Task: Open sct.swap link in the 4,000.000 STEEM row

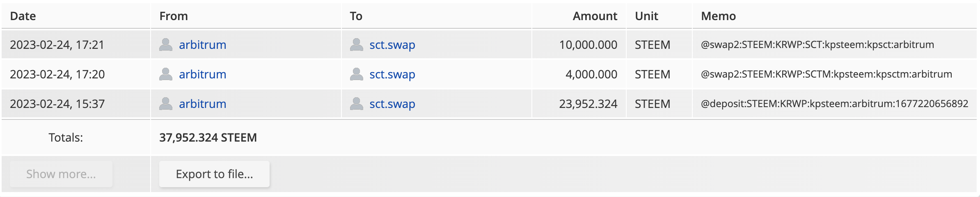Action: (x=392, y=74)
